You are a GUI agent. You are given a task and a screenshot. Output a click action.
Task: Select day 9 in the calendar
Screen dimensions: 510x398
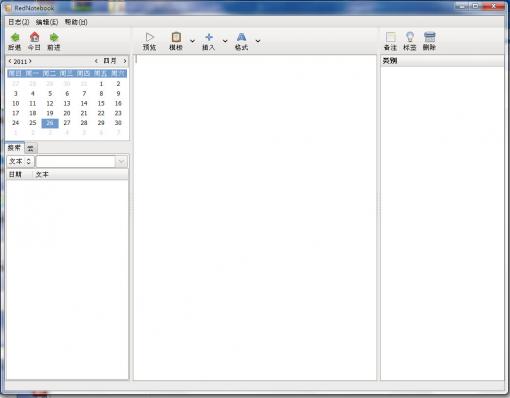coord(118,94)
